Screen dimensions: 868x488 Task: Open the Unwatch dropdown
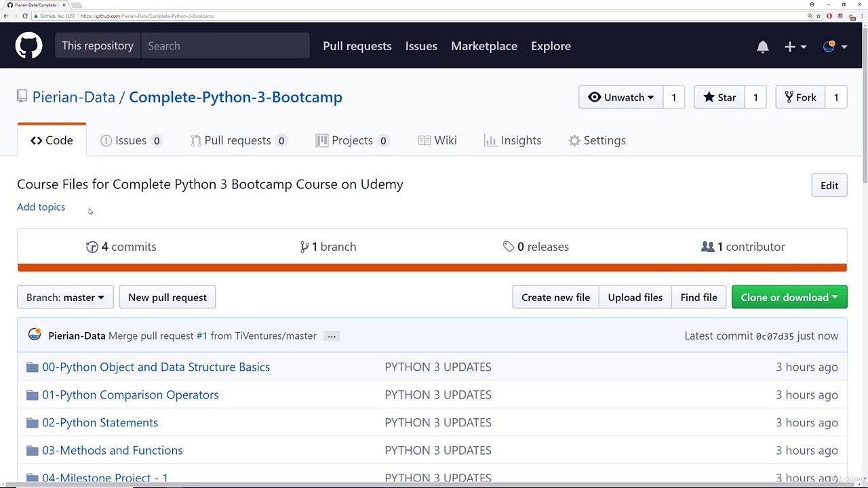tap(620, 97)
